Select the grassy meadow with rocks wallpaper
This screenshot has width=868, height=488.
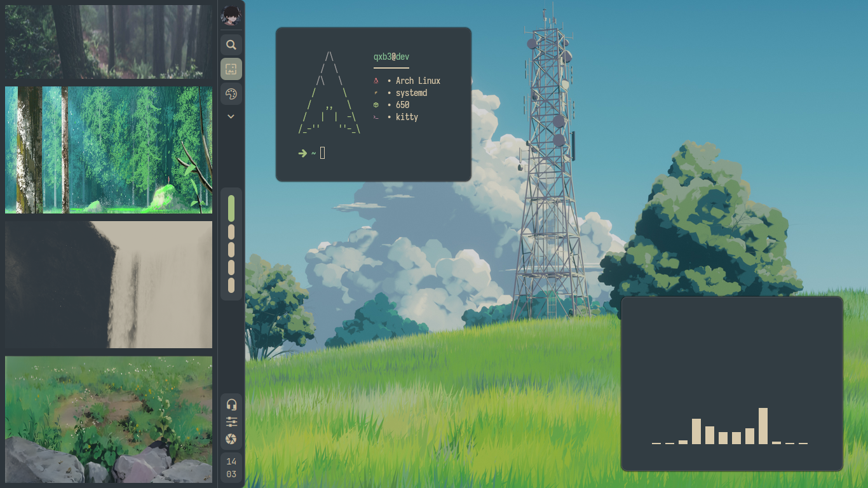(109, 419)
